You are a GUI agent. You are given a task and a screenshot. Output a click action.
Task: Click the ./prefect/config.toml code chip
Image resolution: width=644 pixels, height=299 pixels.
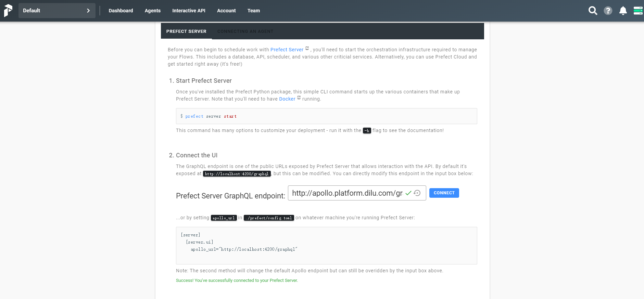[x=269, y=218]
